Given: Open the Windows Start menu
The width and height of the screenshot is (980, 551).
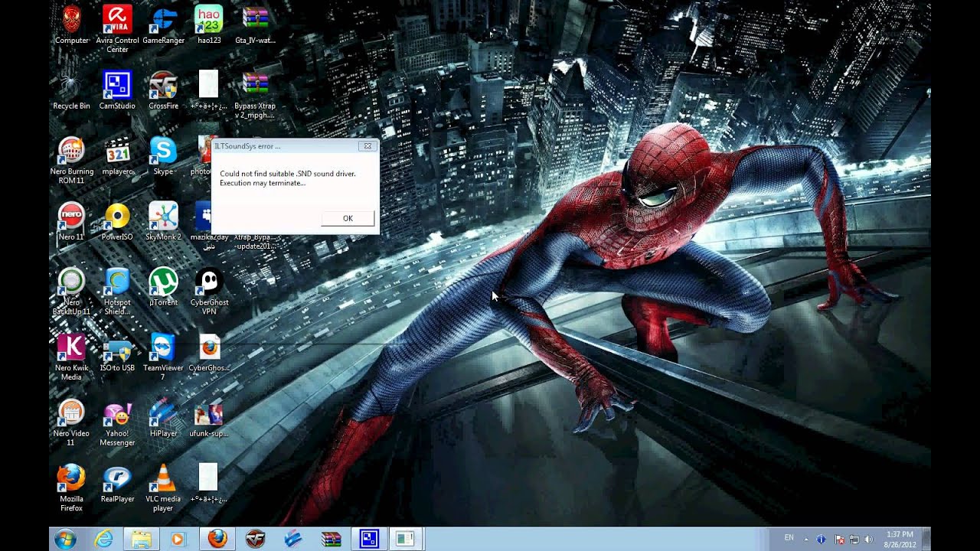Looking at the screenshot, I should (x=65, y=539).
